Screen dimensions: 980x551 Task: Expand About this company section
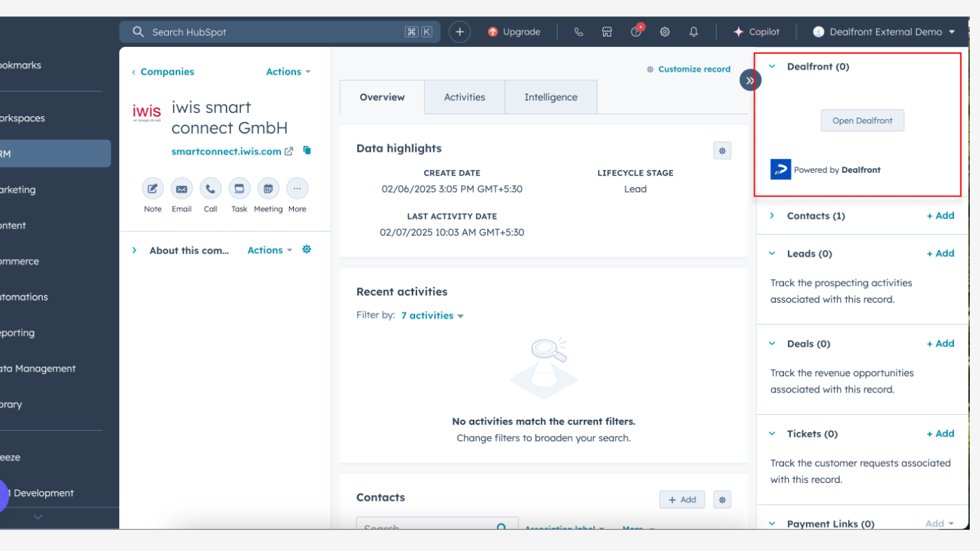coord(135,250)
